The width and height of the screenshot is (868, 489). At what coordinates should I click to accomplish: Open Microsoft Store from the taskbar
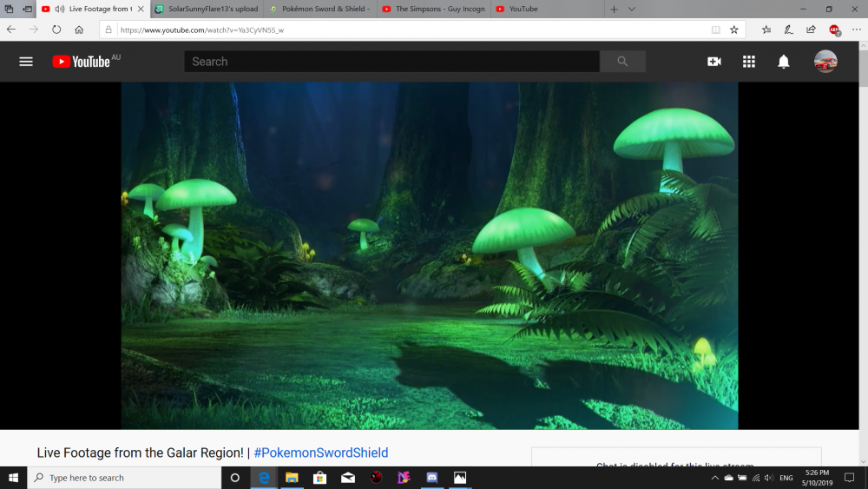pyautogui.click(x=320, y=478)
